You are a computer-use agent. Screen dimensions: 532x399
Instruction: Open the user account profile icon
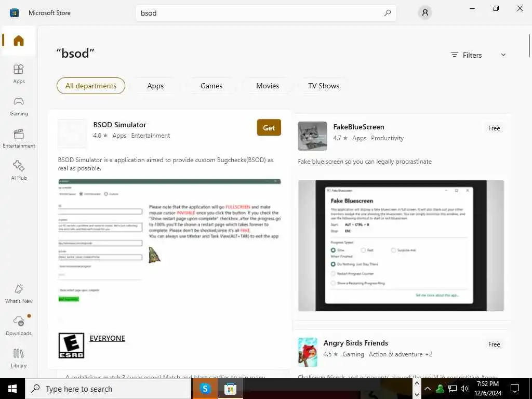pyautogui.click(x=425, y=13)
